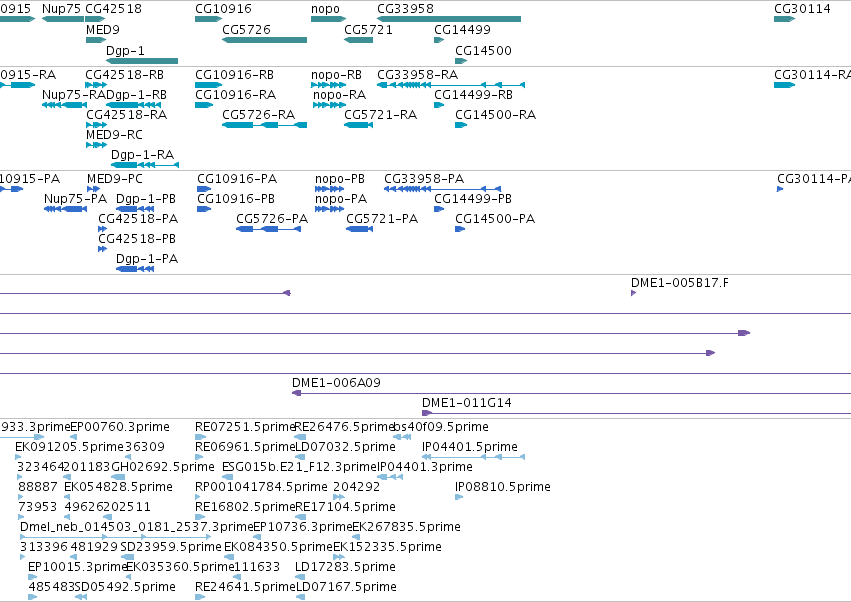Select the MED9 gene label
Viewport: 851px width, 602px height.
103,30
